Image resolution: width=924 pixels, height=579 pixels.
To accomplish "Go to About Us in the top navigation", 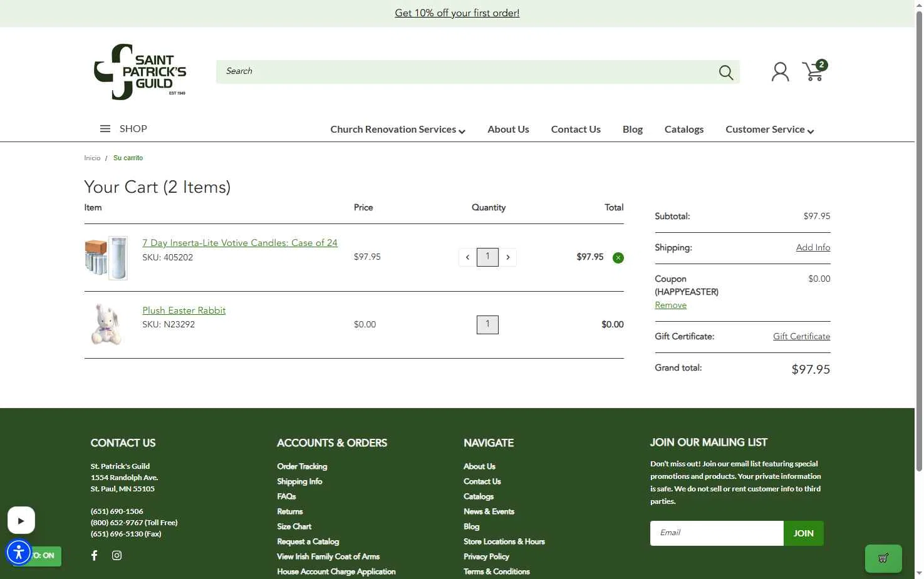I will point(509,130).
